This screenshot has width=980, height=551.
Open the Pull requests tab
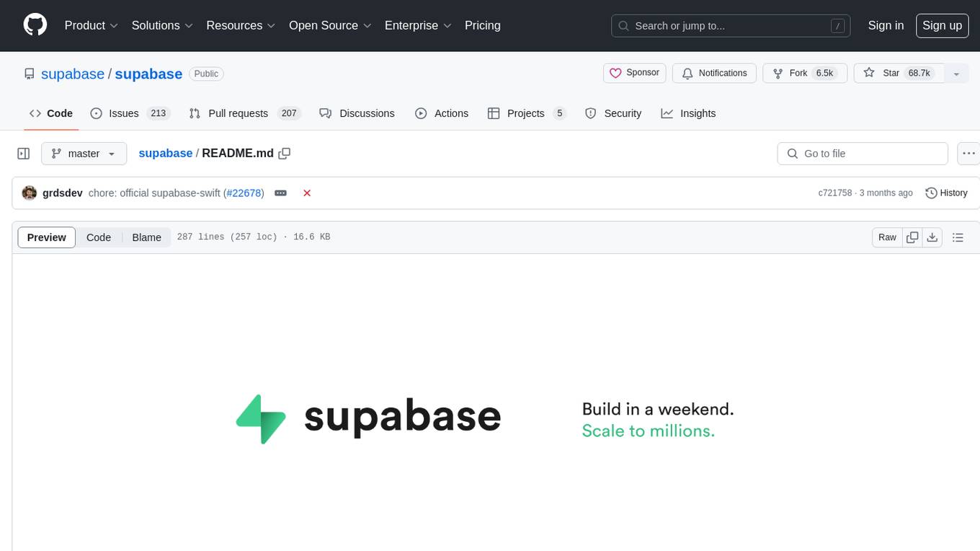[245, 113]
